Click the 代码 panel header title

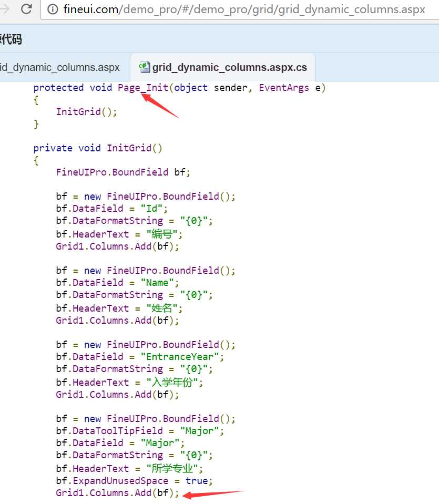[11, 39]
